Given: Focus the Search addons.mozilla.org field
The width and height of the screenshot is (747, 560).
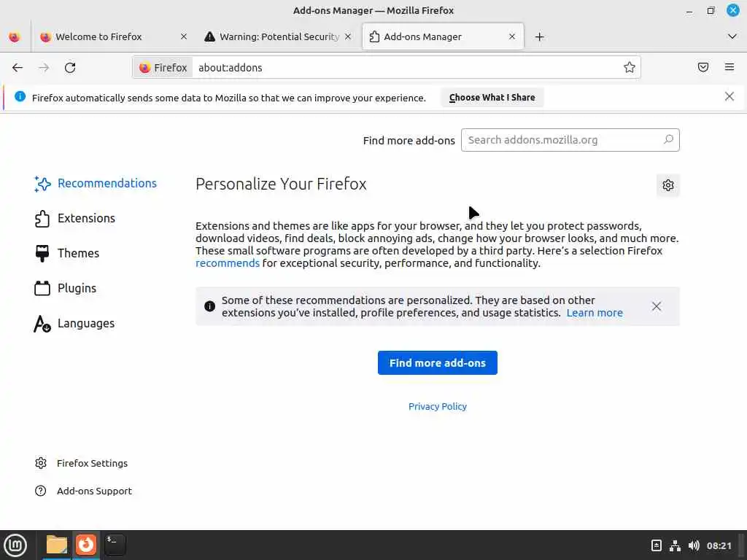Looking at the screenshot, I should point(570,140).
